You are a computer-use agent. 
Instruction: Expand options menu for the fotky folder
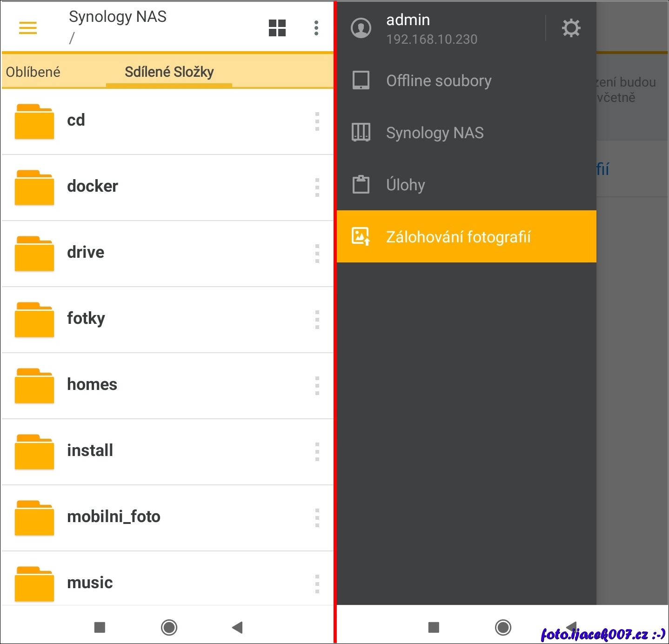317,320
